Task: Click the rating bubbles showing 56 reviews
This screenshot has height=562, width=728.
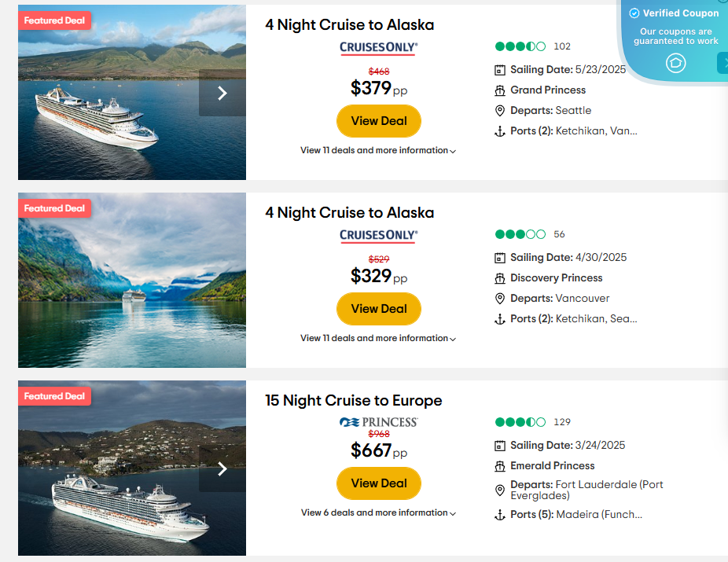Action: coord(520,234)
